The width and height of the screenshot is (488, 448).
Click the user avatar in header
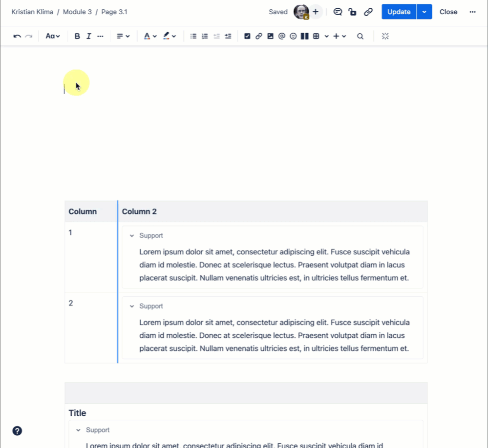(x=301, y=12)
